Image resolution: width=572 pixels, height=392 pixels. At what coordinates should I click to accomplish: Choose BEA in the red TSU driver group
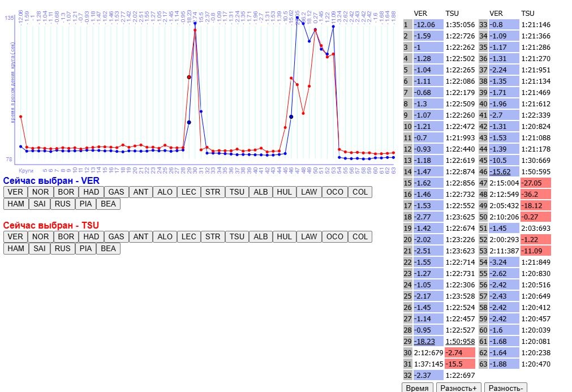pyautogui.click(x=108, y=248)
